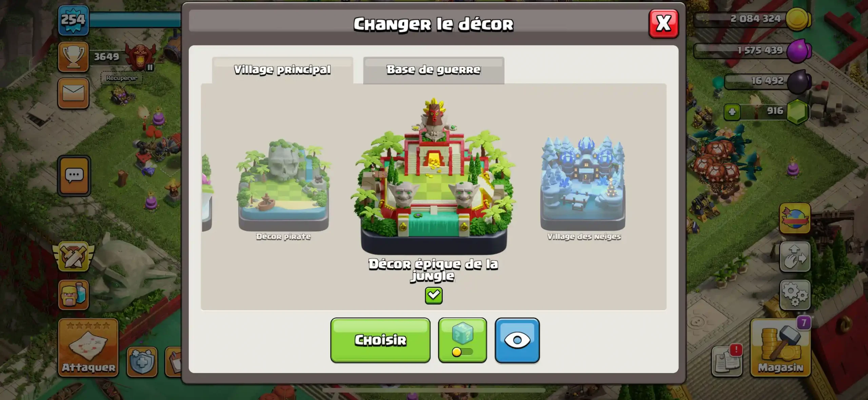Image resolution: width=868 pixels, height=400 pixels.
Task: Select the Village principal tab
Action: point(282,70)
